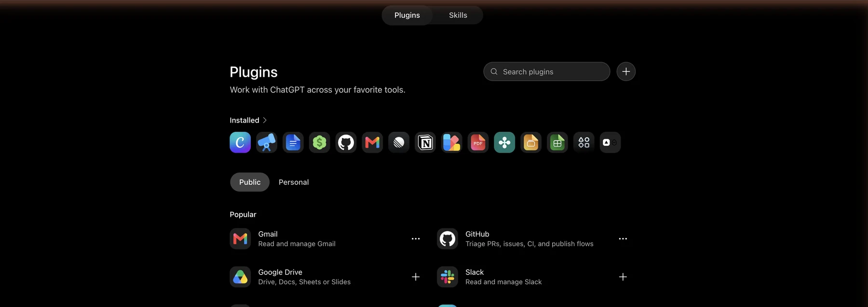The image size is (868, 307).
Task: Click 'Triage PRs, issues, CI, and publish flows'
Action: click(529, 244)
